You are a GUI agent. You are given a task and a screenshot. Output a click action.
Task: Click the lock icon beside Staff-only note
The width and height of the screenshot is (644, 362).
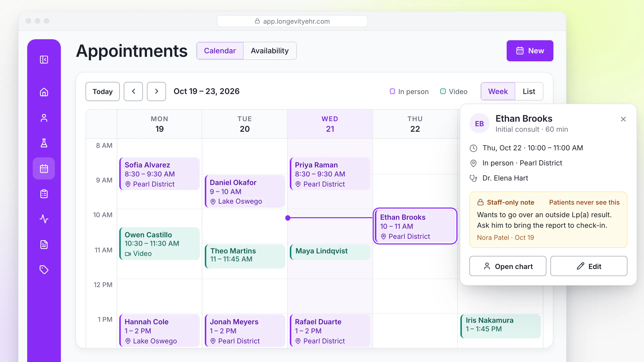tap(480, 202)
